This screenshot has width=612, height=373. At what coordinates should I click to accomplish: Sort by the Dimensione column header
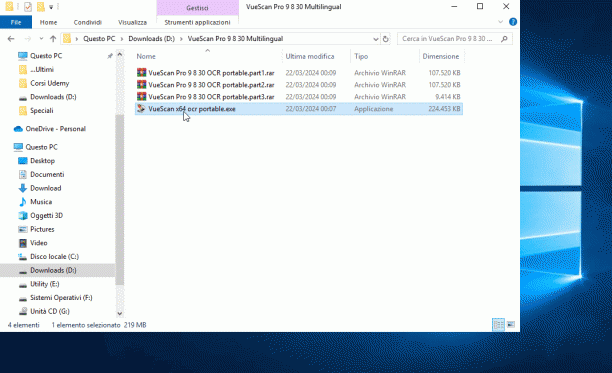click(x=441, y=56)
